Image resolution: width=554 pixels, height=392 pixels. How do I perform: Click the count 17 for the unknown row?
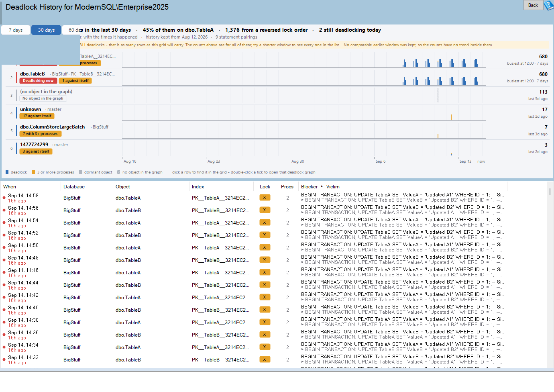point(545,110)
